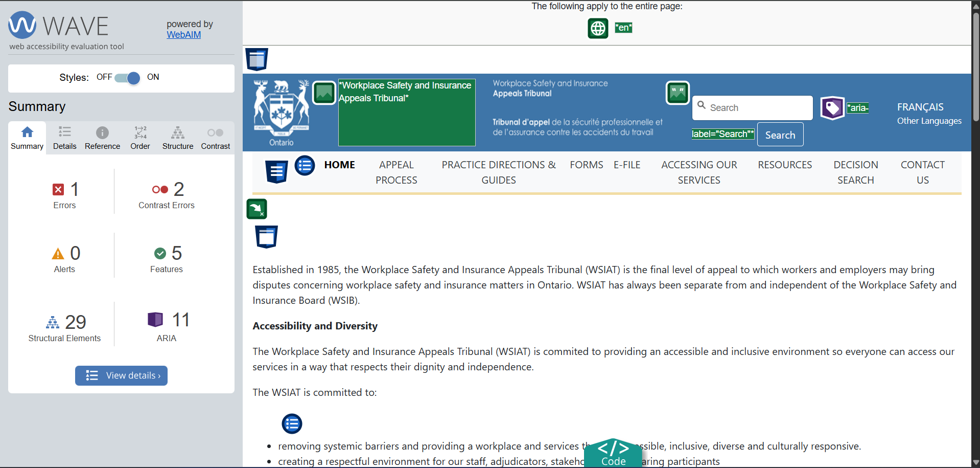Click the Code button at the bottom
The height and width of the screenshot is (468, 980).
[x=613, y=454]
